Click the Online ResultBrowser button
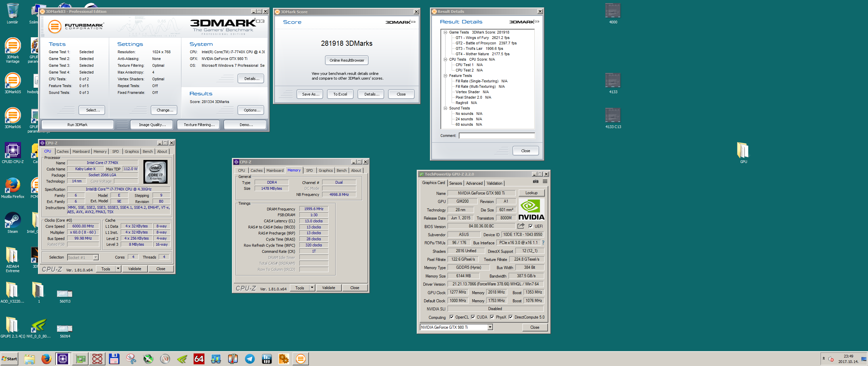The height and width of the screenshot is (366, 868). click(347, 60)
